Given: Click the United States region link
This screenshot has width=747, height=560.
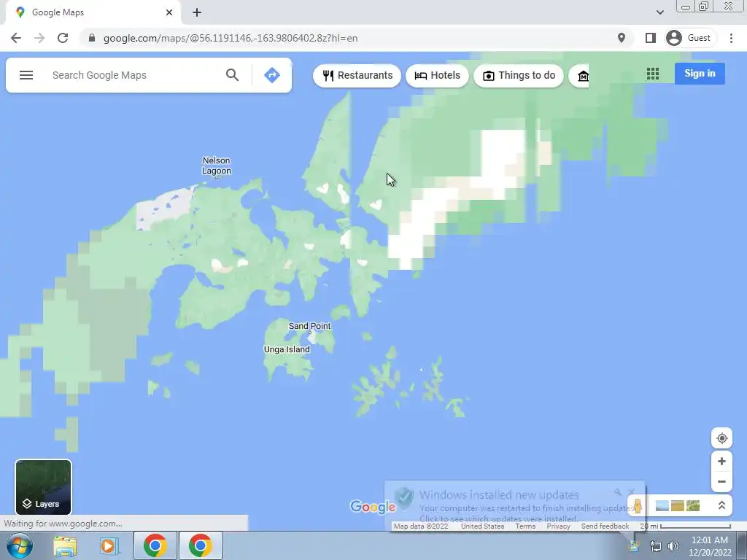Looking at the screenshot, I should (482, 526).
